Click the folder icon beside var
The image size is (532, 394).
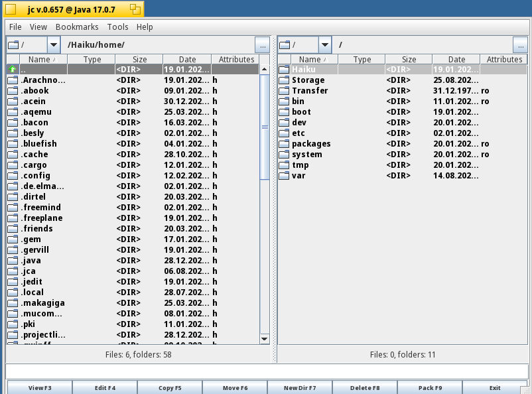(x=284, y=176)
